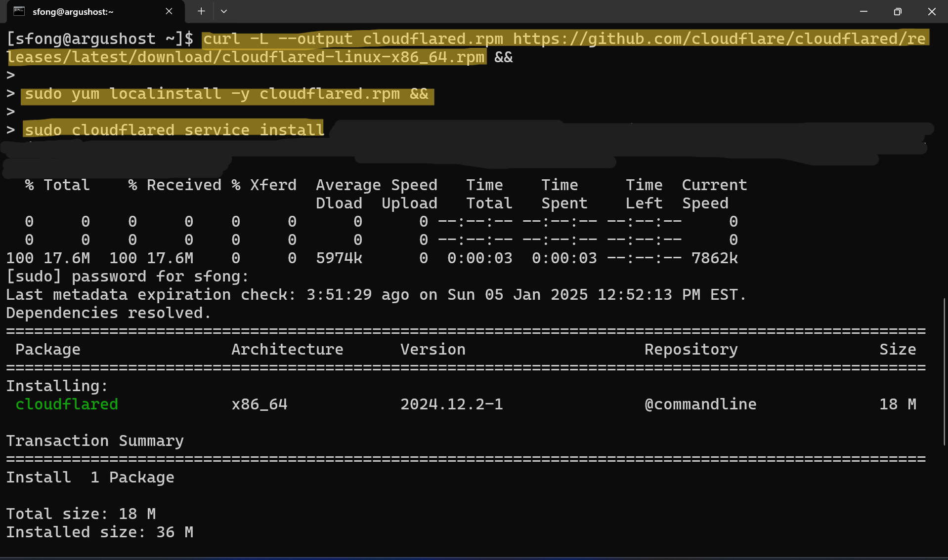
Task: Click the 'Architecture' column header
Action: point(287,350)
